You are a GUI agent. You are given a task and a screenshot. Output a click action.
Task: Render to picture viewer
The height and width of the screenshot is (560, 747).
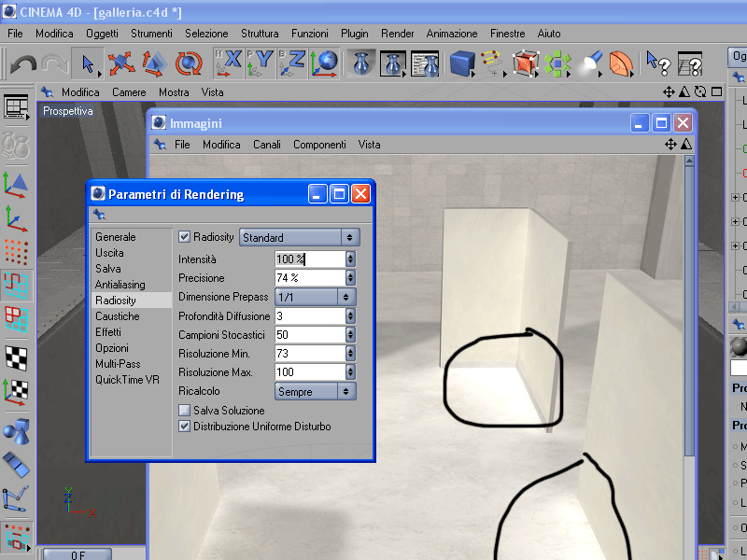[393, 63]
